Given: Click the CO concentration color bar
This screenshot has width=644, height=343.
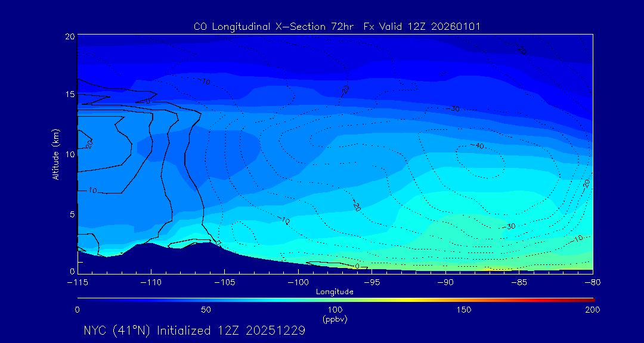Looking at the screenshot, I should pyautogui.click(x=336, y=300).
